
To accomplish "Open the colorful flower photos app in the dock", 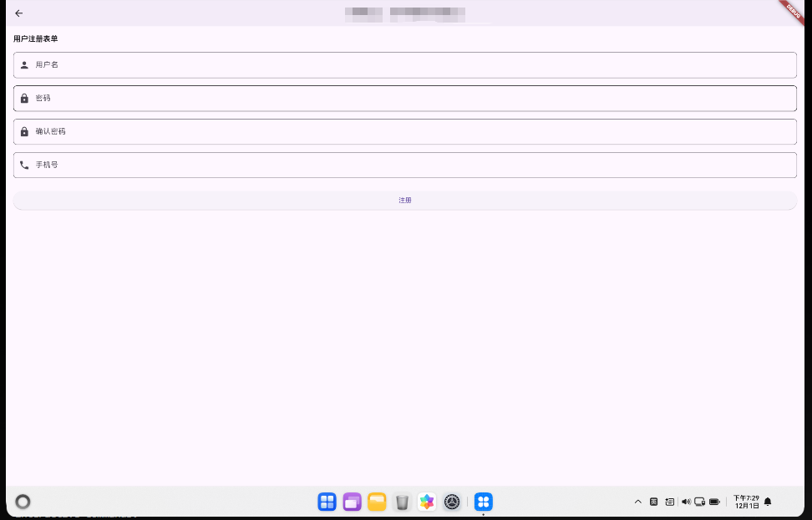I will 427,502.
